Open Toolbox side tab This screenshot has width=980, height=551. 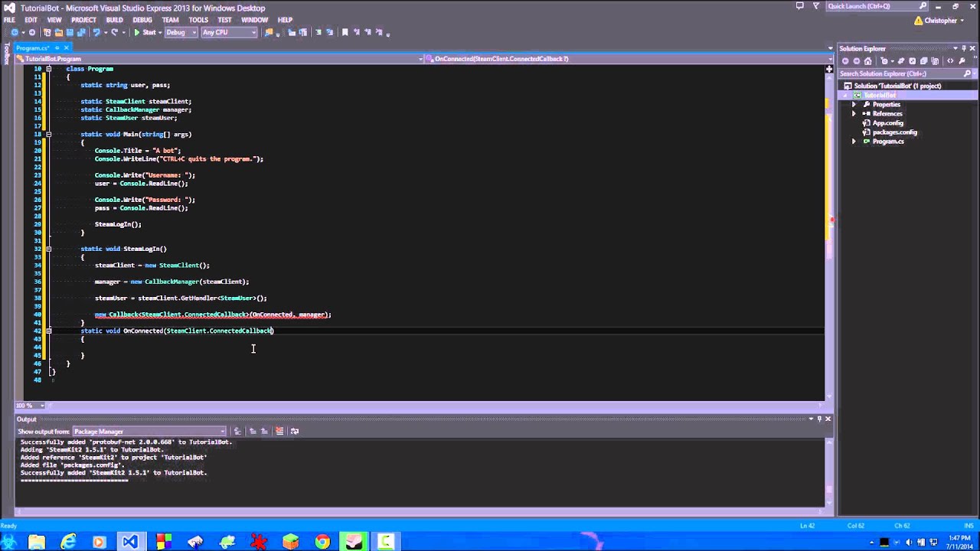7,55
